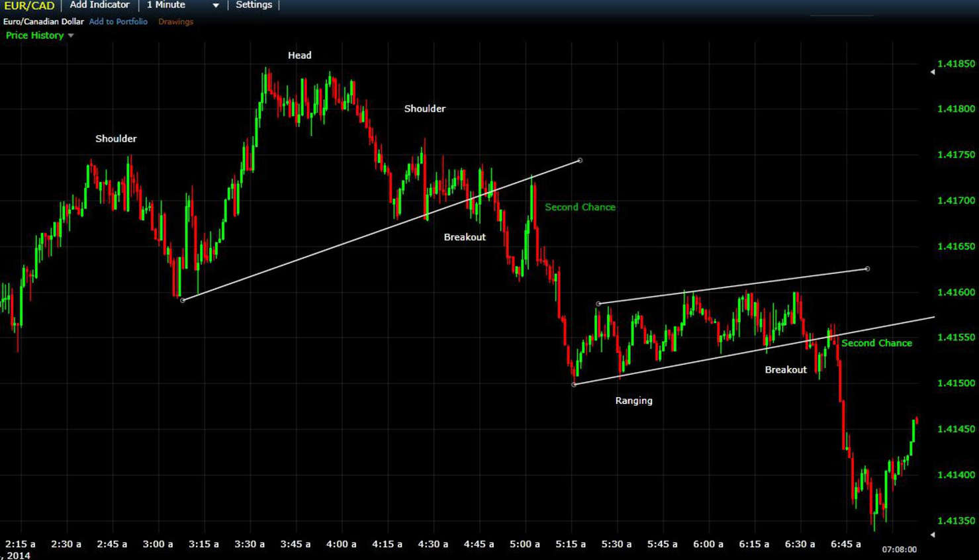Click the 5:00 a time axis label
The height and width of the screenshot is (560, 979).
click(524, 544)
